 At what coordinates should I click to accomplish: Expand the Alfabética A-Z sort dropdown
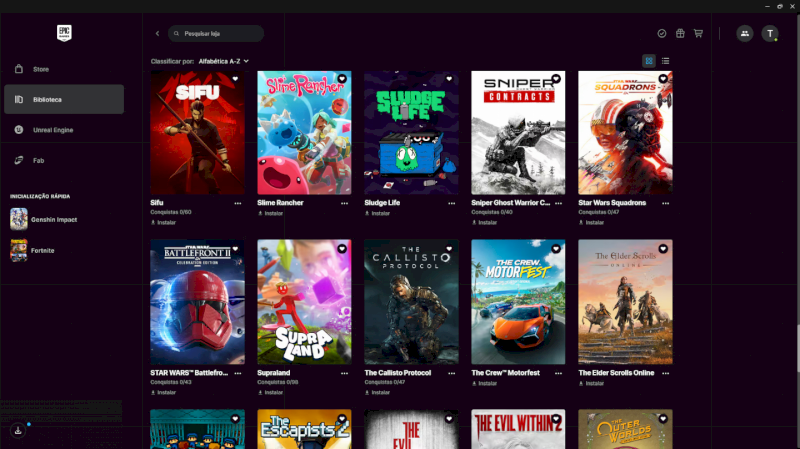point(223,61)
